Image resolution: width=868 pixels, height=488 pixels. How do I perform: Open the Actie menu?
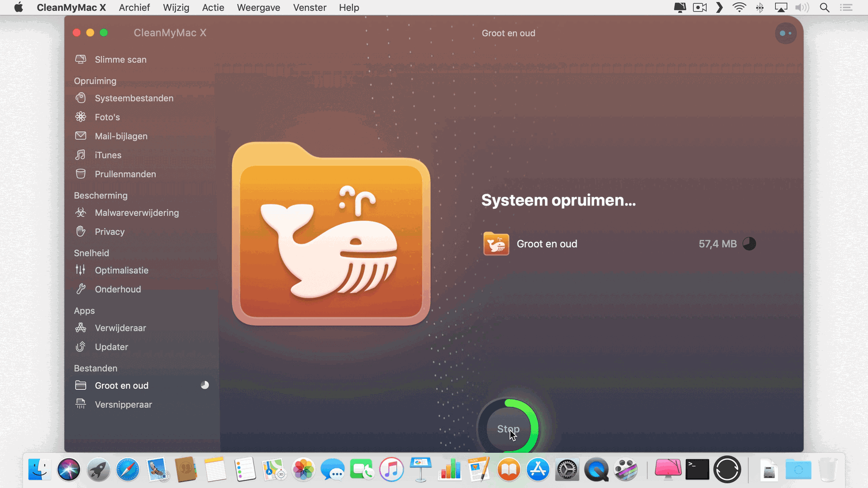213,8
